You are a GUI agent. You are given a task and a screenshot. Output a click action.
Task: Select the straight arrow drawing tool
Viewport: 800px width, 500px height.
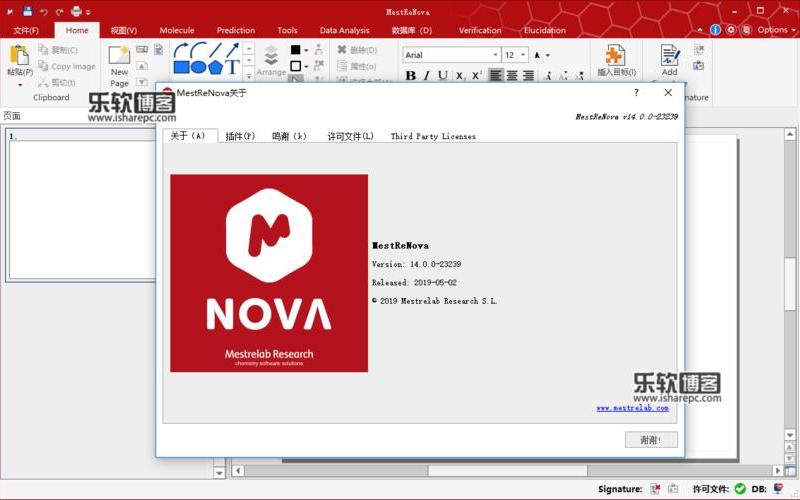tap(232, 49)
